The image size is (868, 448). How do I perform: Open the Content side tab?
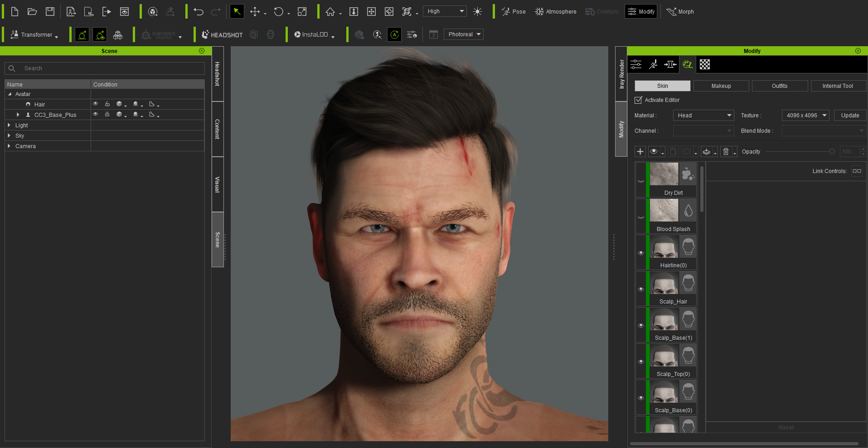218,129
